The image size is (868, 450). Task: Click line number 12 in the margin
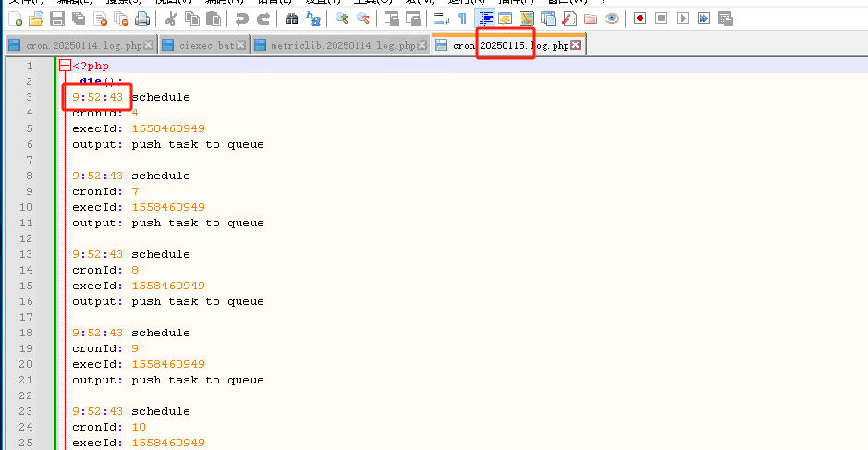(27, 238)
